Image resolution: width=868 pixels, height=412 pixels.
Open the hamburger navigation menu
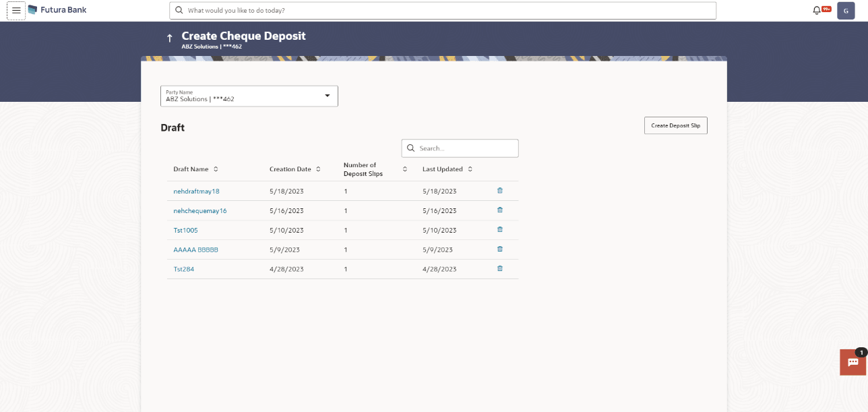[x=16, y=11]
